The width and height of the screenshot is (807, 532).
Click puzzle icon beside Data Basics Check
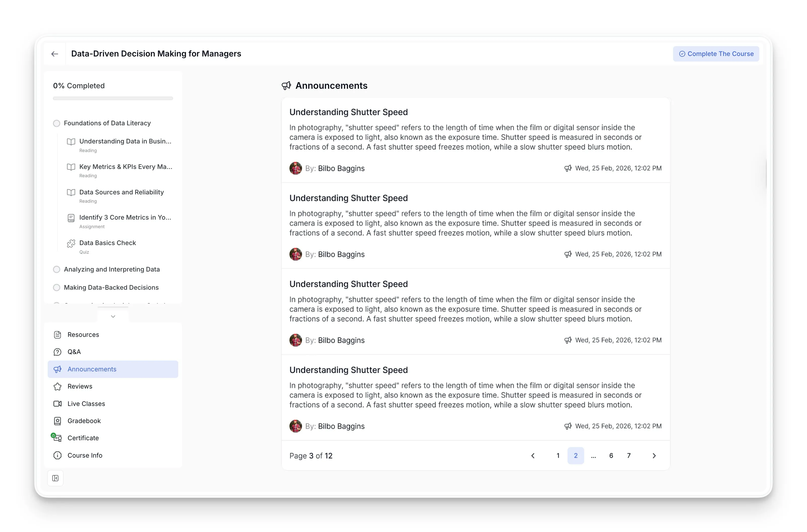pyautogui.click(x=71, y=243)
